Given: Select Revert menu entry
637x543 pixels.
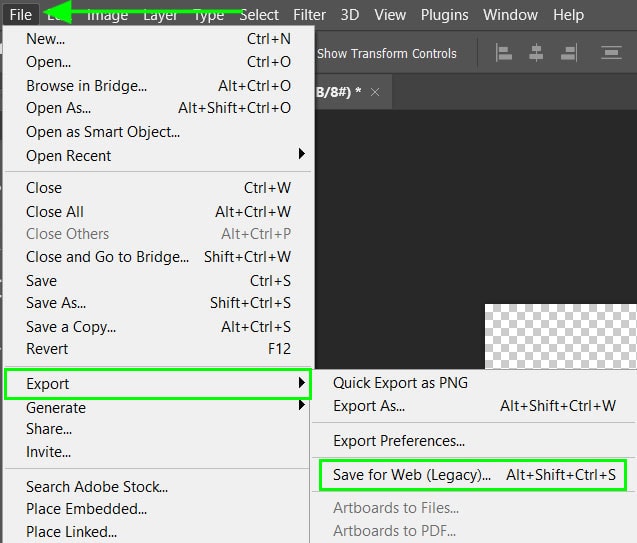Looking at the screenshot, I should pos(158,349).
